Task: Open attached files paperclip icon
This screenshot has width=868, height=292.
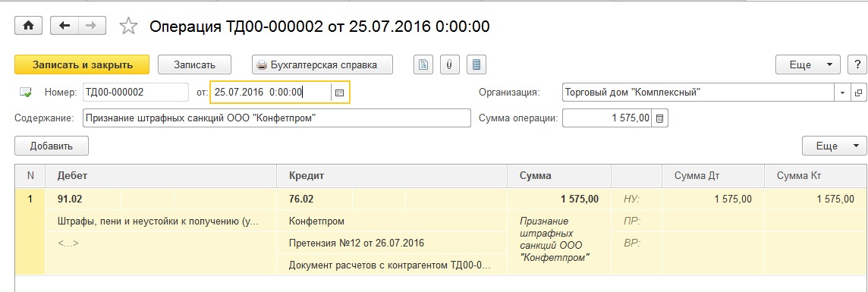Action: 449,64
